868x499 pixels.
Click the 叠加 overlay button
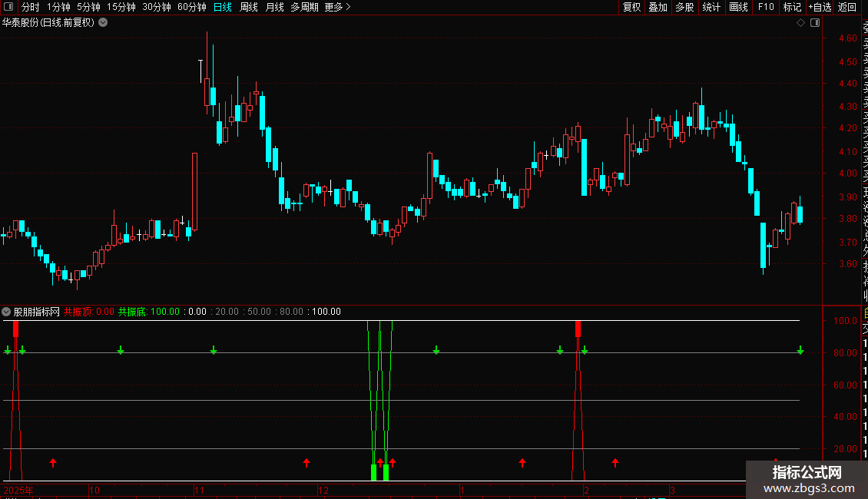(658, 7)
